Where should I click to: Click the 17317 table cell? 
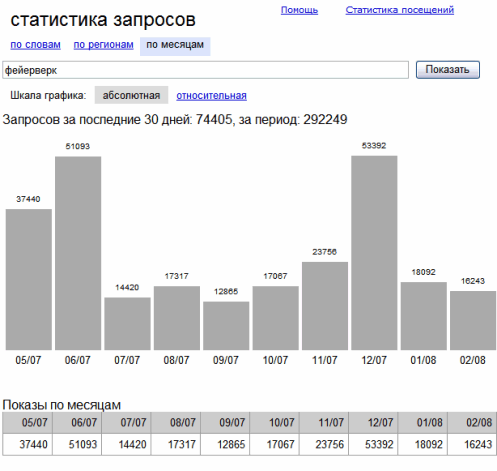[x=176, y=444]
